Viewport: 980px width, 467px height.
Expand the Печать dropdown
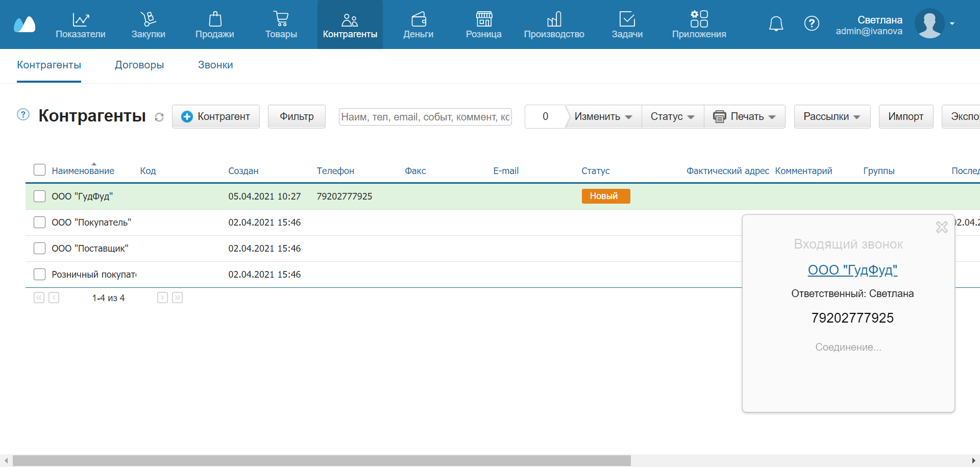point(744,117)
